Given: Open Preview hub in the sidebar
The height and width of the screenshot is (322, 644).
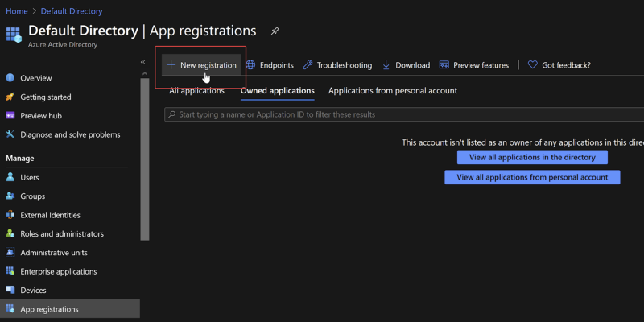Looking at the screenshot, I should click(x=41, y=116).
